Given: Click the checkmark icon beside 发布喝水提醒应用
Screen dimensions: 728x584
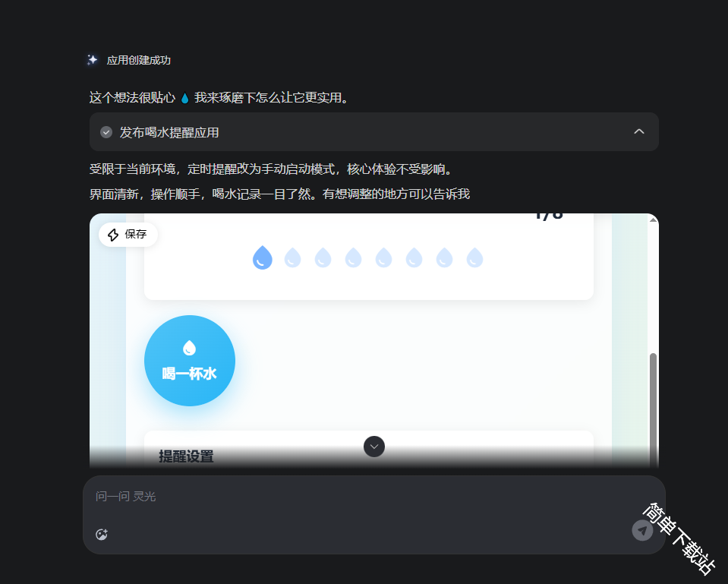Looking at the screenshot, I should tap(106, 132).
